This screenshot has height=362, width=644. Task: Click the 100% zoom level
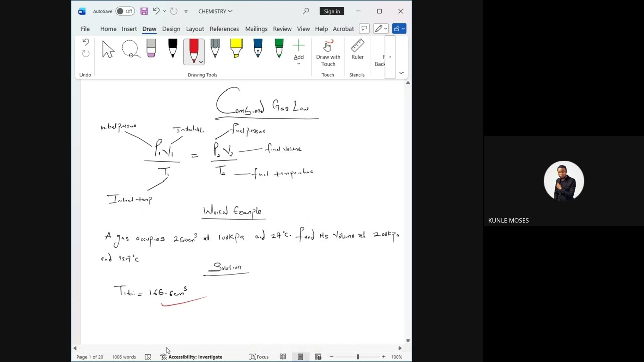coord(397,357)
